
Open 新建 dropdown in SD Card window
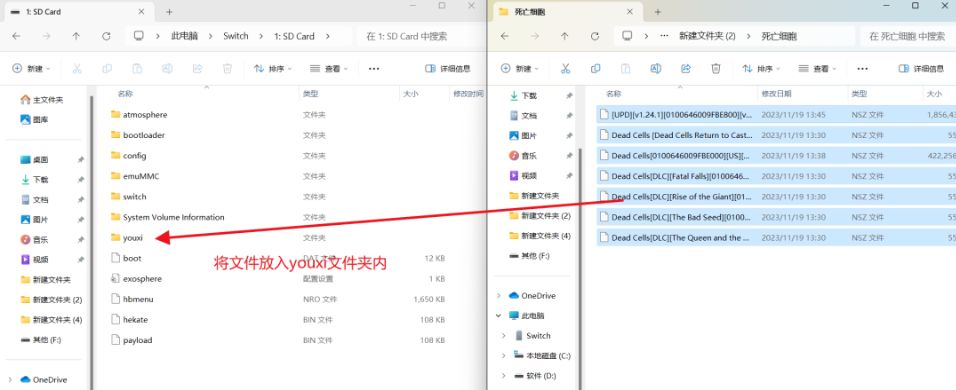coord(32,69)
